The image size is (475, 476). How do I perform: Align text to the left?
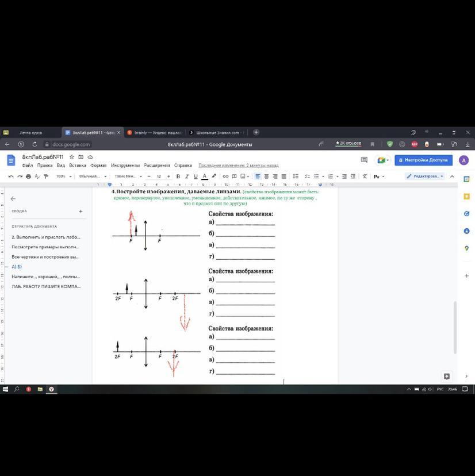258,176
